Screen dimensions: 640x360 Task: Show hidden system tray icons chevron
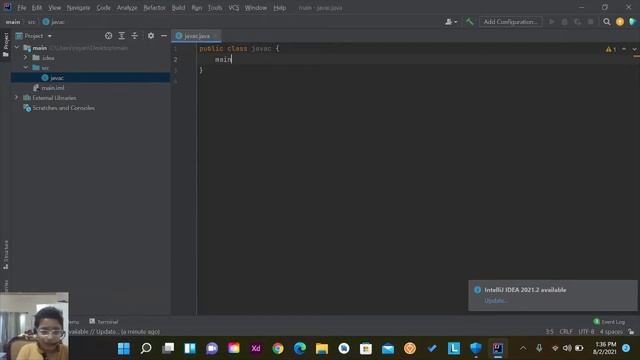523,348
